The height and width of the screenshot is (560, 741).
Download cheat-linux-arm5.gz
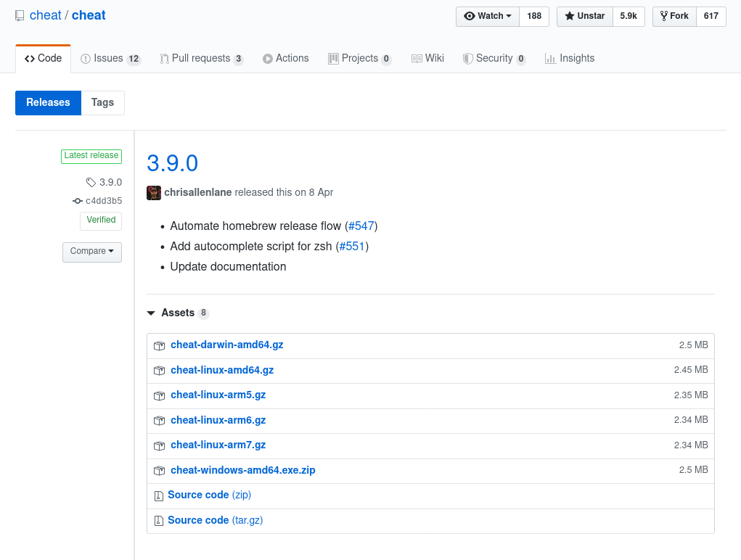pos(218,395)
